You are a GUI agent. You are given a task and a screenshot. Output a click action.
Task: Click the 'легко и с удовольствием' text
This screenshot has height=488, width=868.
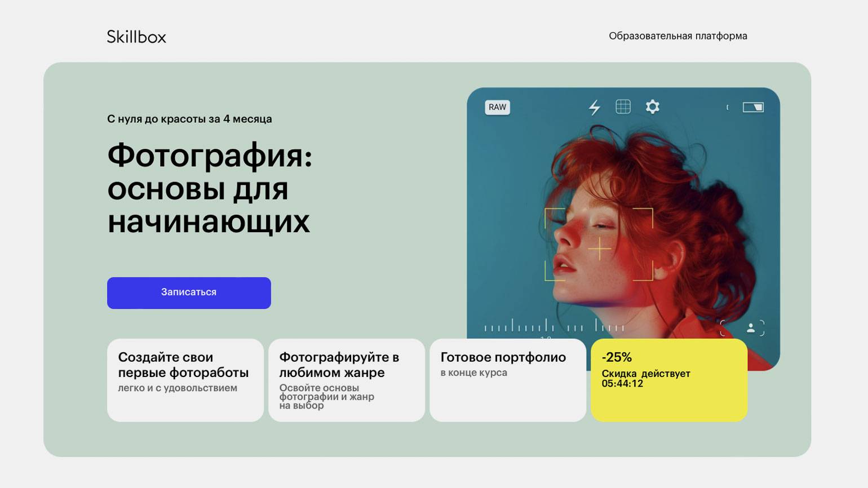pos(178,388)
